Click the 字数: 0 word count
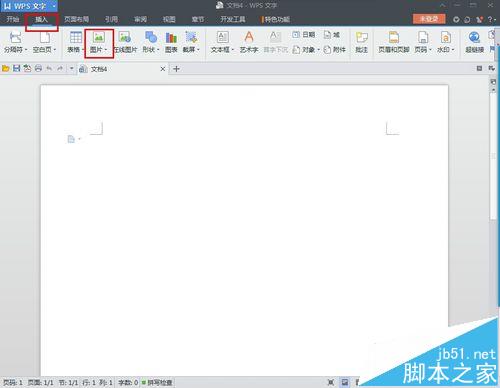The width and height of the screenshot is (500, 388). click(128, 382)
